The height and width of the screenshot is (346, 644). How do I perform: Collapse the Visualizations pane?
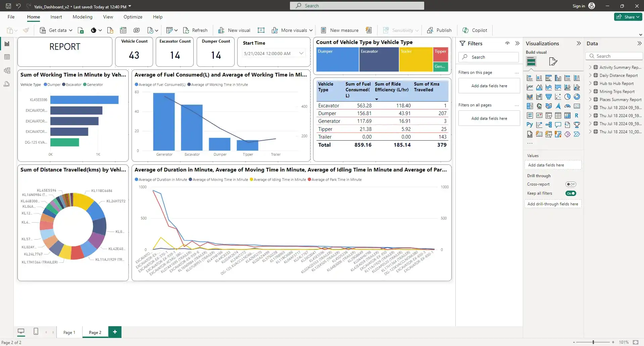(579, 43)
